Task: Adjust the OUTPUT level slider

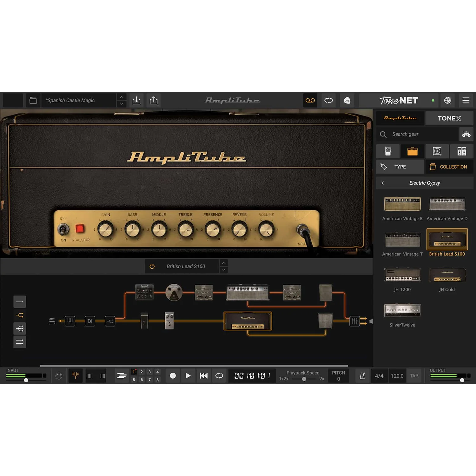Action: (462, 380)
